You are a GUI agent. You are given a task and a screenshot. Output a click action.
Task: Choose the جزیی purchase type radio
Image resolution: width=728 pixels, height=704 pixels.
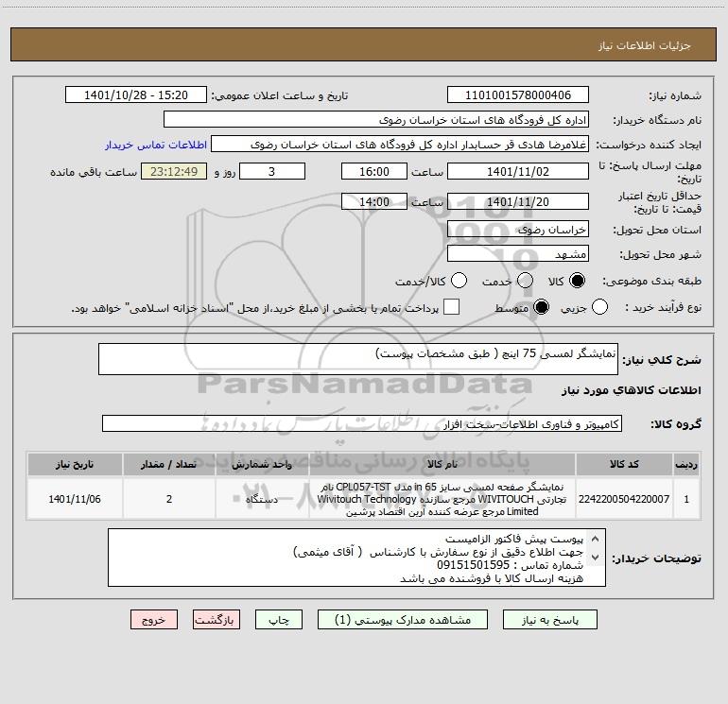coord(599,307)
